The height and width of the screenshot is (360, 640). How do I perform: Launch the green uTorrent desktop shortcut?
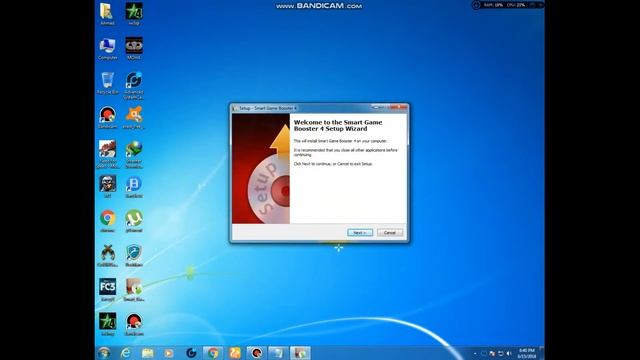(x=134, y=221)
